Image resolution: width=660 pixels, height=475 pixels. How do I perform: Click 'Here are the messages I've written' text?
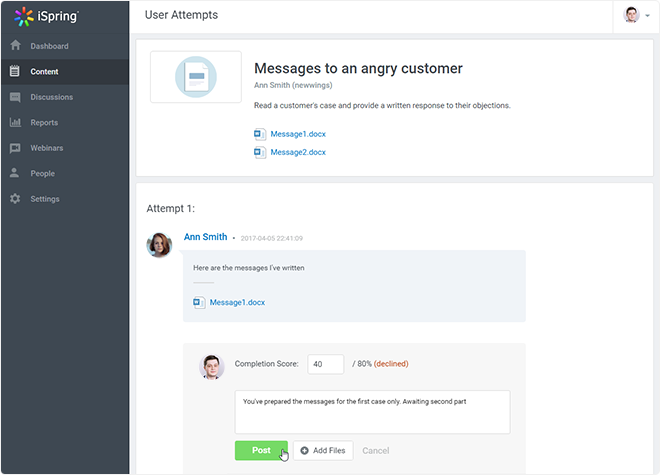(249, 268)
